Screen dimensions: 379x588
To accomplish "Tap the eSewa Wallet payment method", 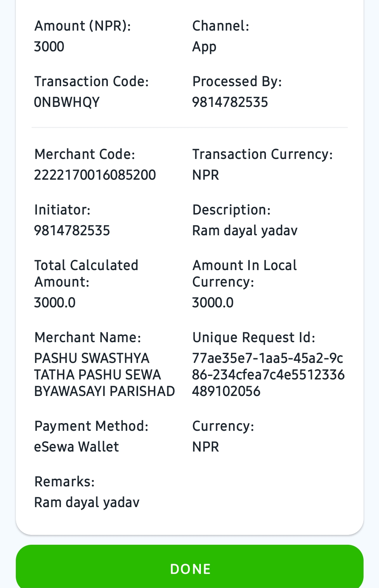I will 77,447.
